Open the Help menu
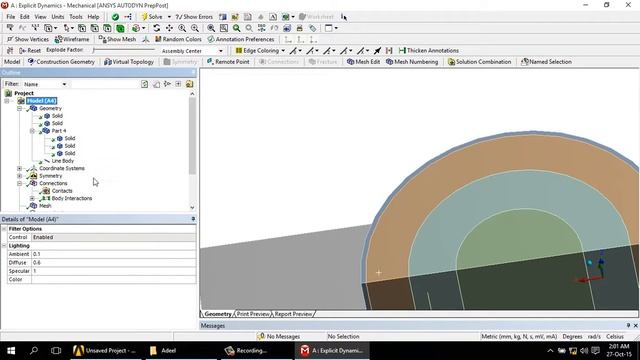640x360 pixels. coord(93,17)
